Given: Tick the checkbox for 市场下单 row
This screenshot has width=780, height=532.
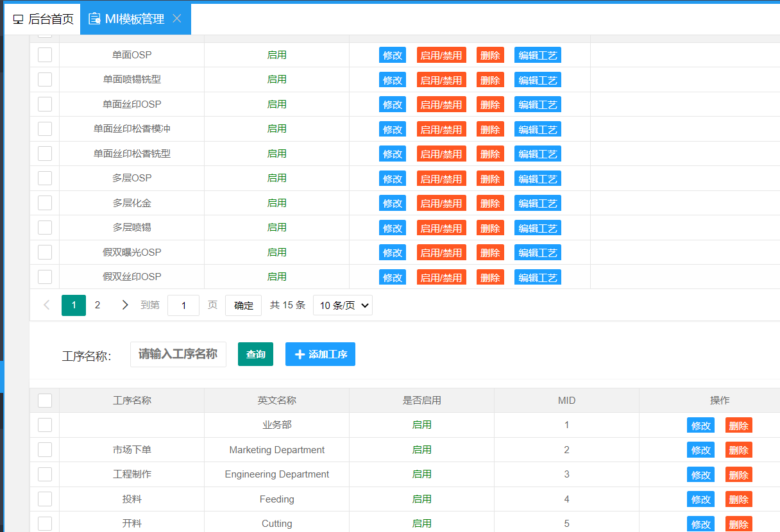Looking at the screenshot, I should pyautogui.click(x=45, y=450).
